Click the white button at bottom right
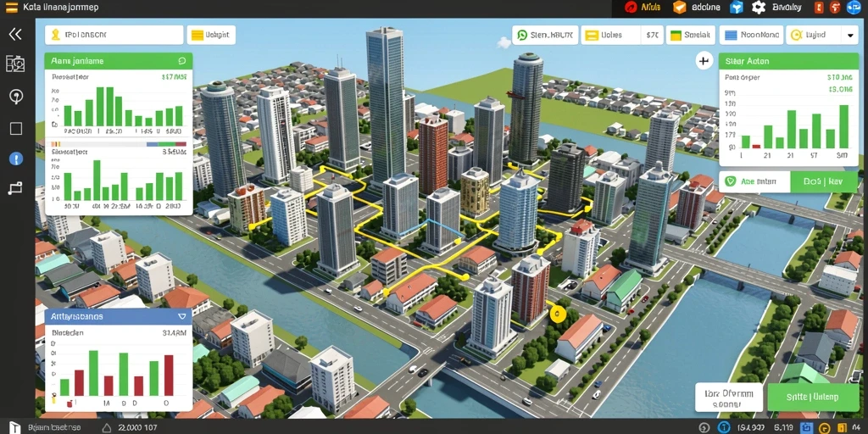This screenshot has height=434, width=868. 729,398
